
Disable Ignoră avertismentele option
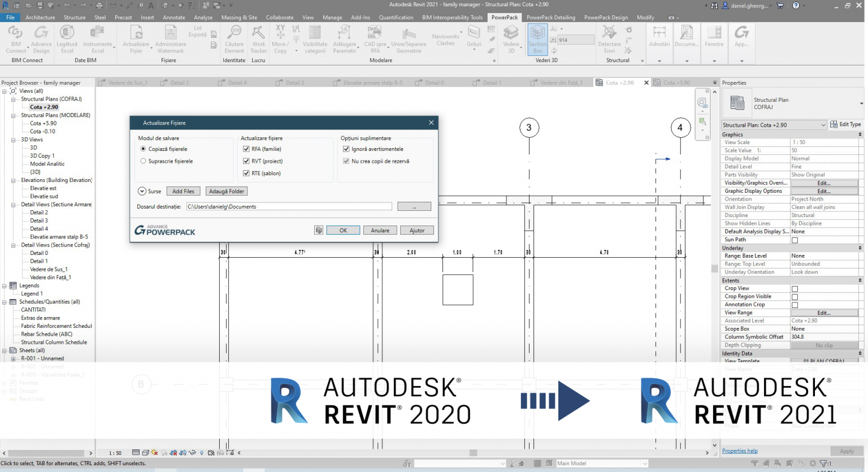click(346, 149)
